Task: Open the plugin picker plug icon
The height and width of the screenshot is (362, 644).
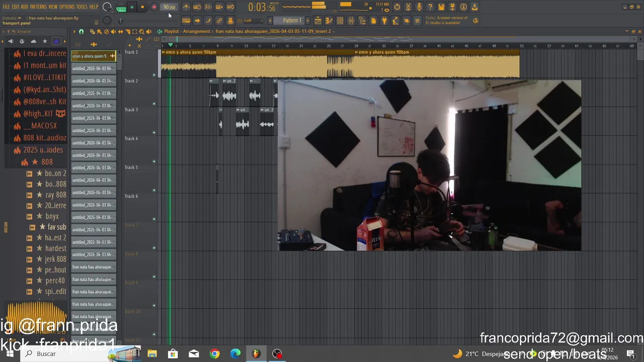Action: pos(384,21)
